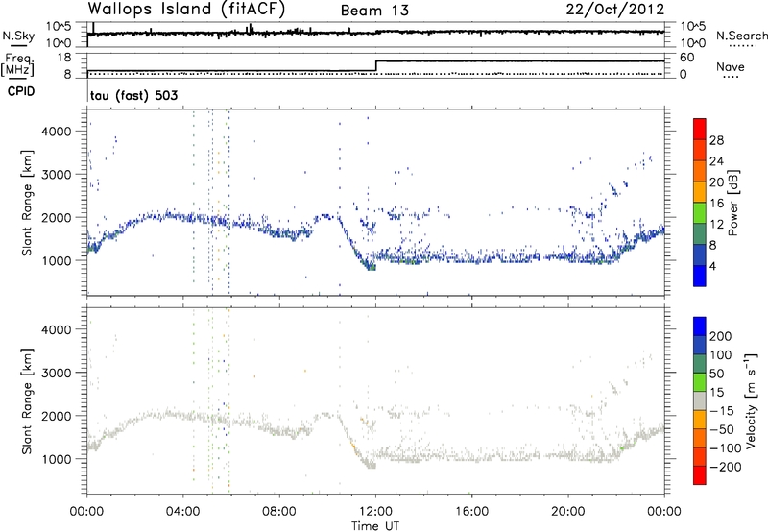Select the "N.Sky" legend label
The image size is (768, 532).
pos(18,36)
